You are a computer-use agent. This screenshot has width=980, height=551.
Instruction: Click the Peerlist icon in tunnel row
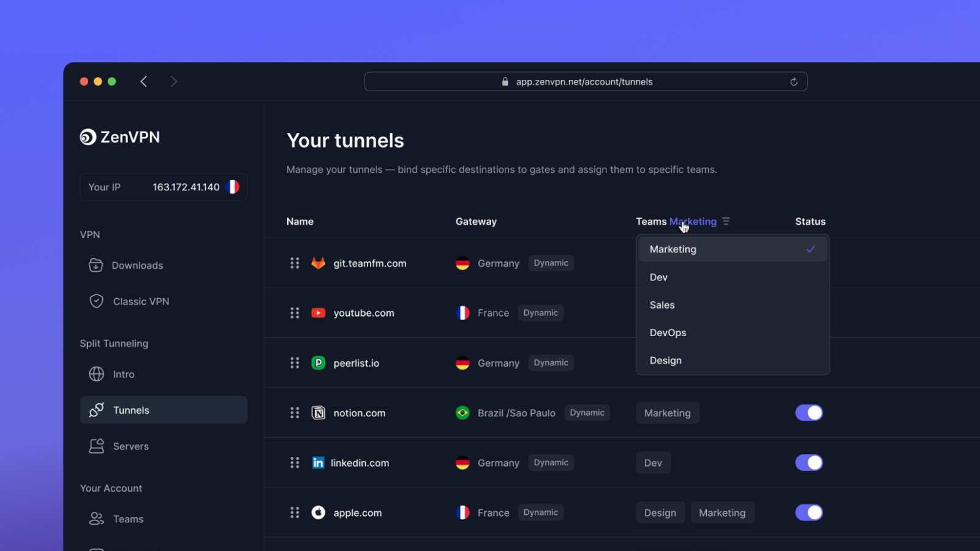tap(318, 363)
